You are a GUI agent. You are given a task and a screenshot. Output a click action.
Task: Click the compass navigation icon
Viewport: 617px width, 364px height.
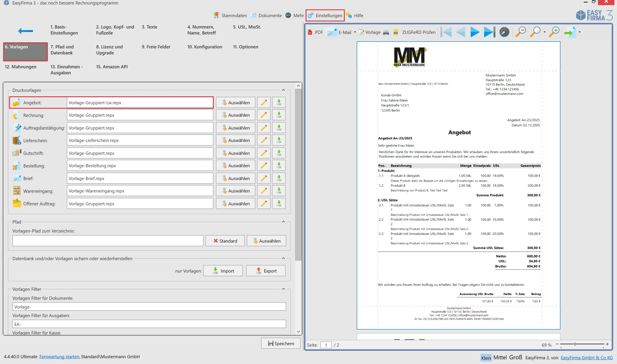504,32
